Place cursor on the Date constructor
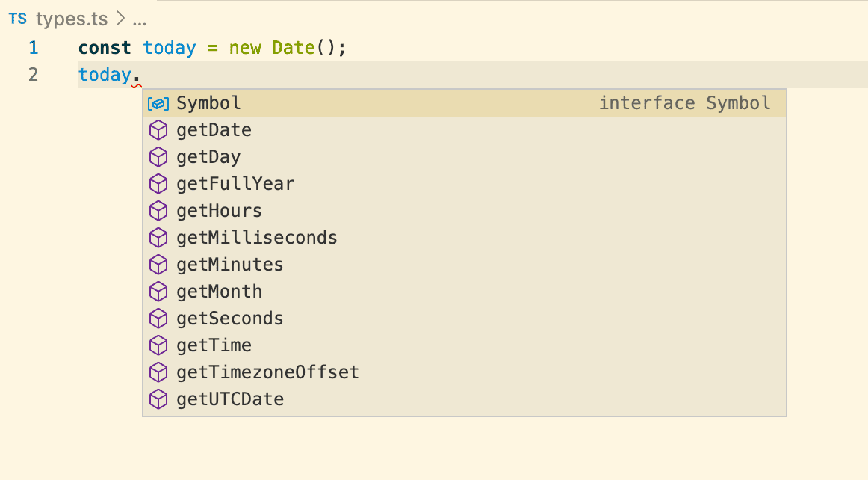Screen dimensions: 868x480 click(294, 48)
